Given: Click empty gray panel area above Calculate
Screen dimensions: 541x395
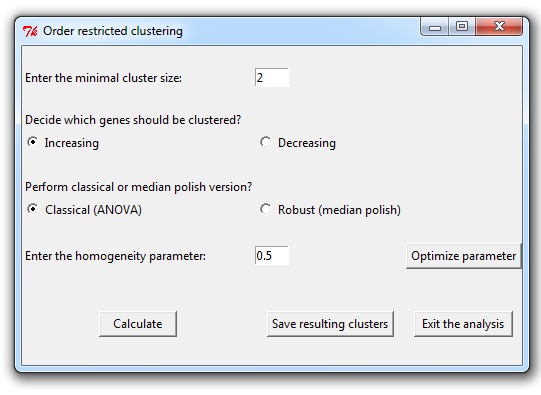Looking at the screenshot, I should [138, 290].
